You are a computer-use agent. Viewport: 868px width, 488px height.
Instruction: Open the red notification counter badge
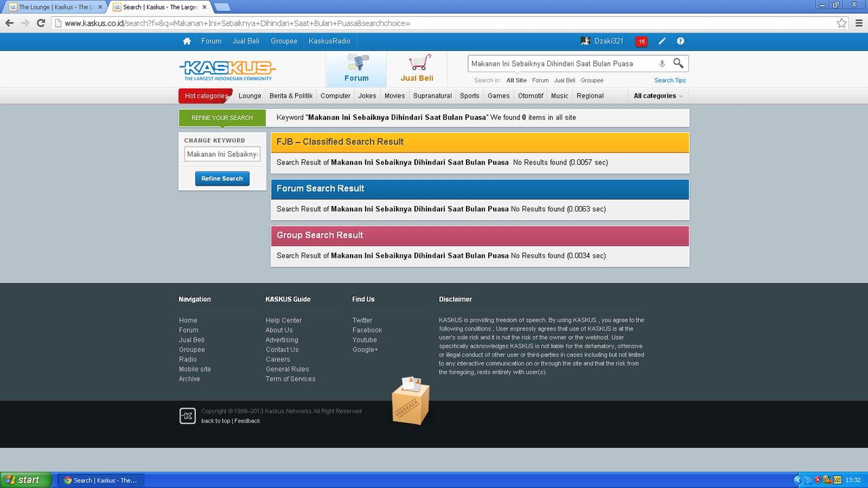[x=641, y=41]
